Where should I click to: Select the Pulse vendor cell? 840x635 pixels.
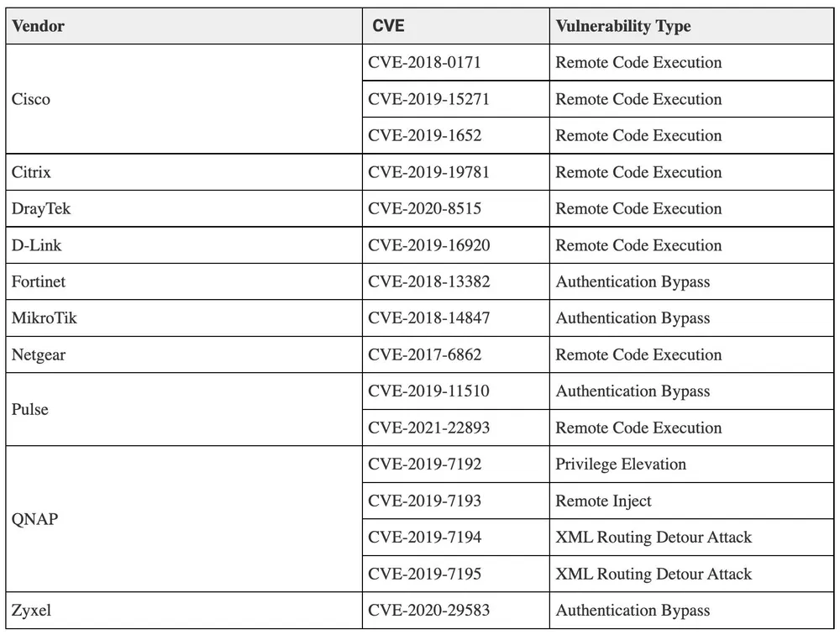click(x=30, y=410)
